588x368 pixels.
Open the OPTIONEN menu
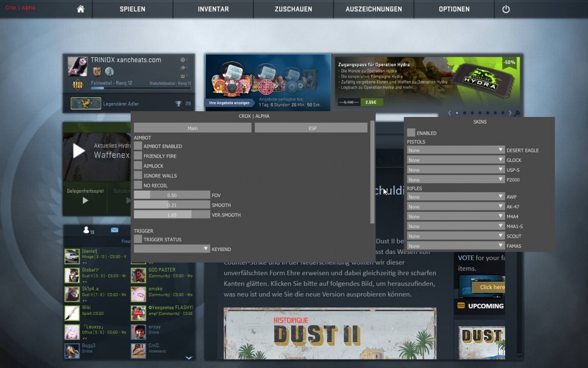(454, 9)
